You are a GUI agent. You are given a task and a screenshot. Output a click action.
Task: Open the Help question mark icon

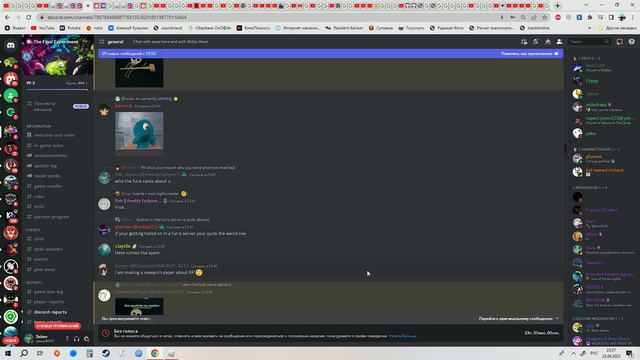pos(631,42)
